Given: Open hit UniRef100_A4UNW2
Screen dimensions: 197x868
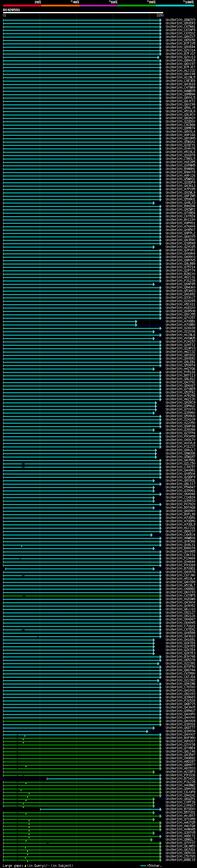Looking at the screenshot, I should [x=180, y=785].
